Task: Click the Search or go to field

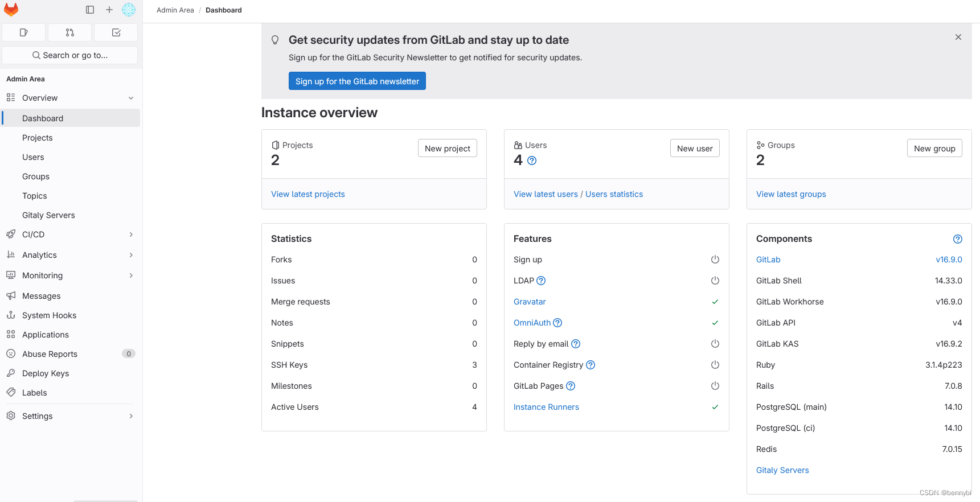Action: [70, 55]
